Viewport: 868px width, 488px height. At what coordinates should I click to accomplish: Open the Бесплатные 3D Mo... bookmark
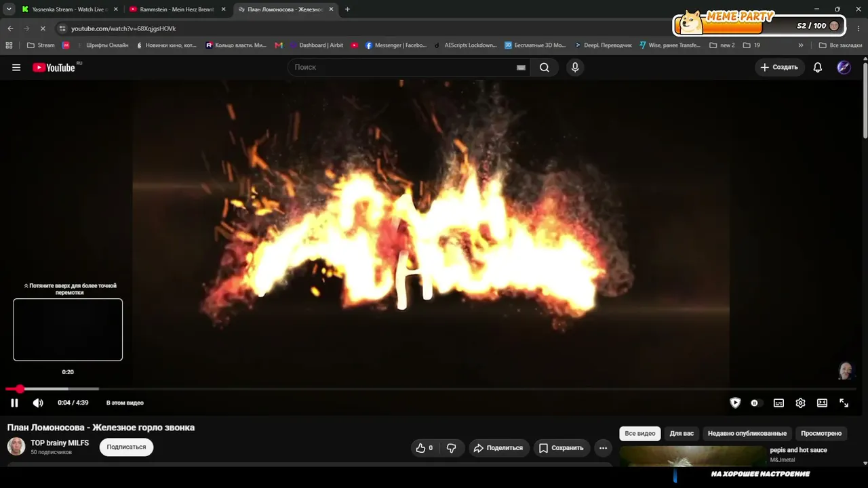pyautogui.click(x=535, y=45)
